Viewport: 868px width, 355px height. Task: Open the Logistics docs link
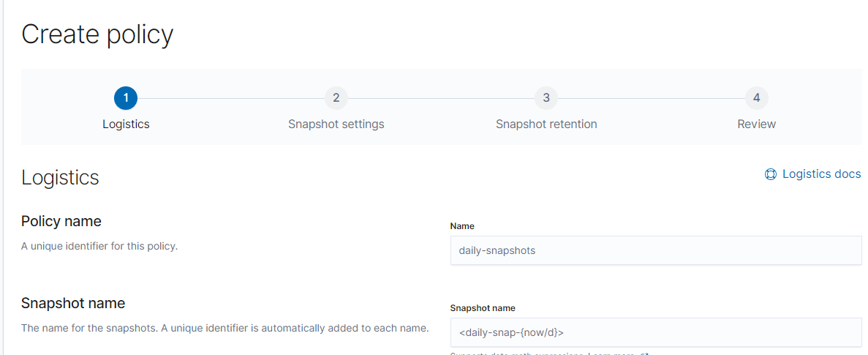821,174
